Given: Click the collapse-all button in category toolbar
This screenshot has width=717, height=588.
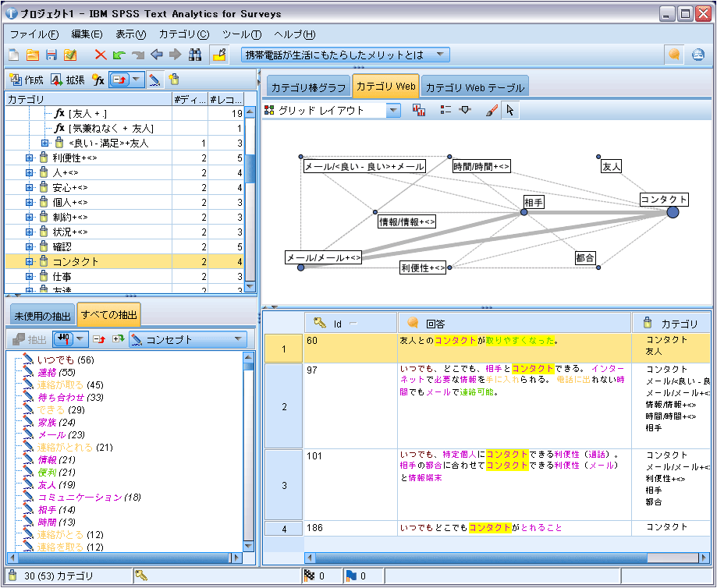Looking at the screenshot, I should click(119, 80).
